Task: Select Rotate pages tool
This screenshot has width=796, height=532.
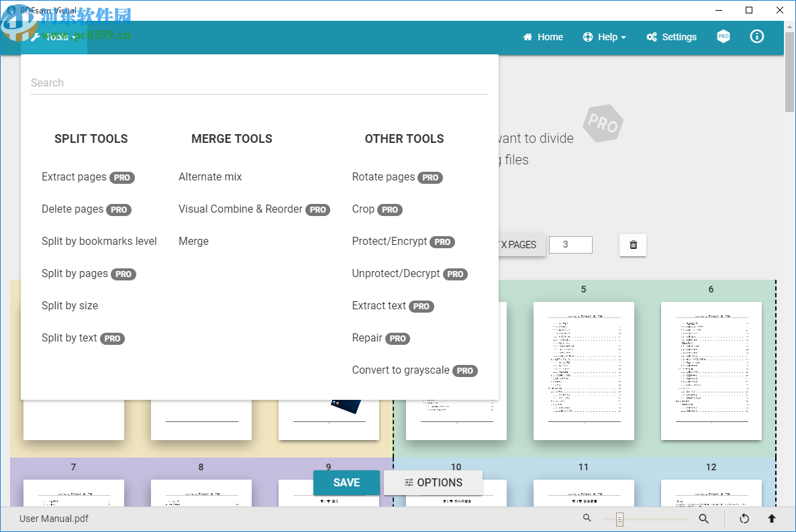Action: click(397, 177)
